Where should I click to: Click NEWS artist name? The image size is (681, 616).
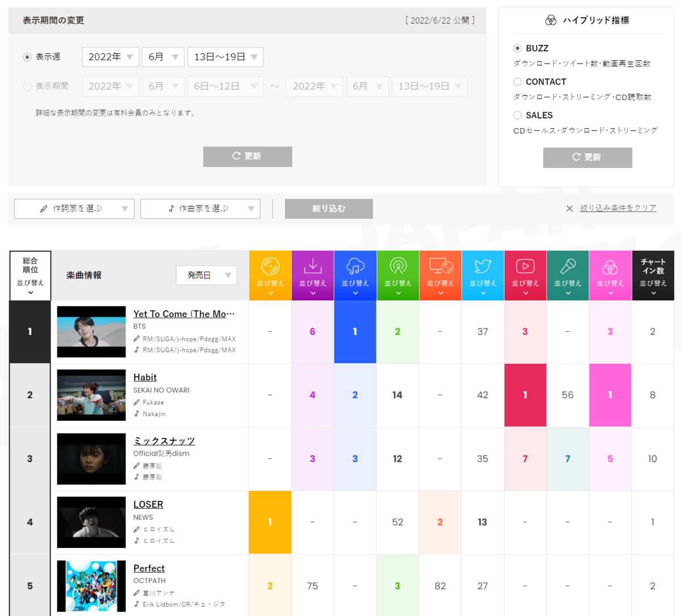coord(143,517)
